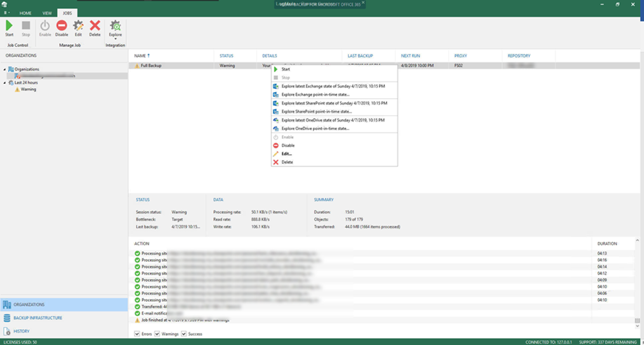The image size is (644, 345).
Task: Choose Explore Exchange point-in-time state
Action: pyautogui.click(x=334, y=94)
